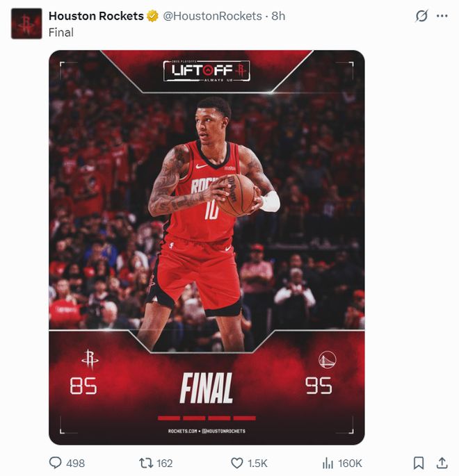
Task: Like the post with the heart icon
Action: pos(237,463)
